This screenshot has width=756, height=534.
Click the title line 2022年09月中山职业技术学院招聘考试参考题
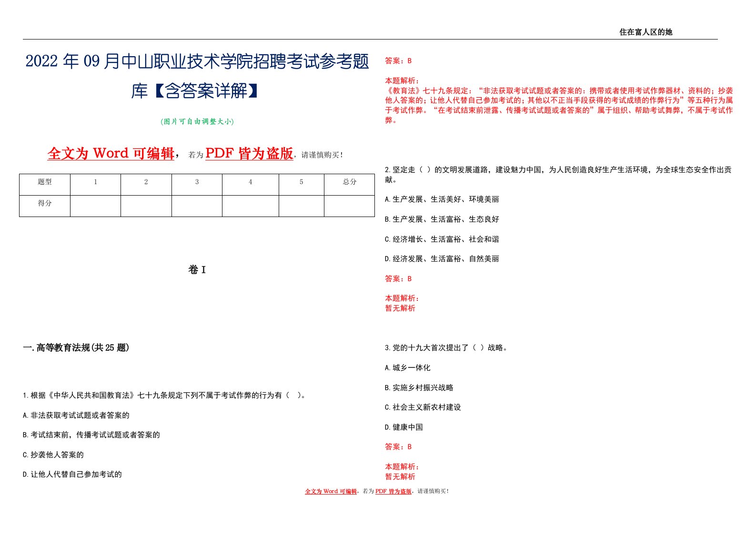click(x=197, y=62)
